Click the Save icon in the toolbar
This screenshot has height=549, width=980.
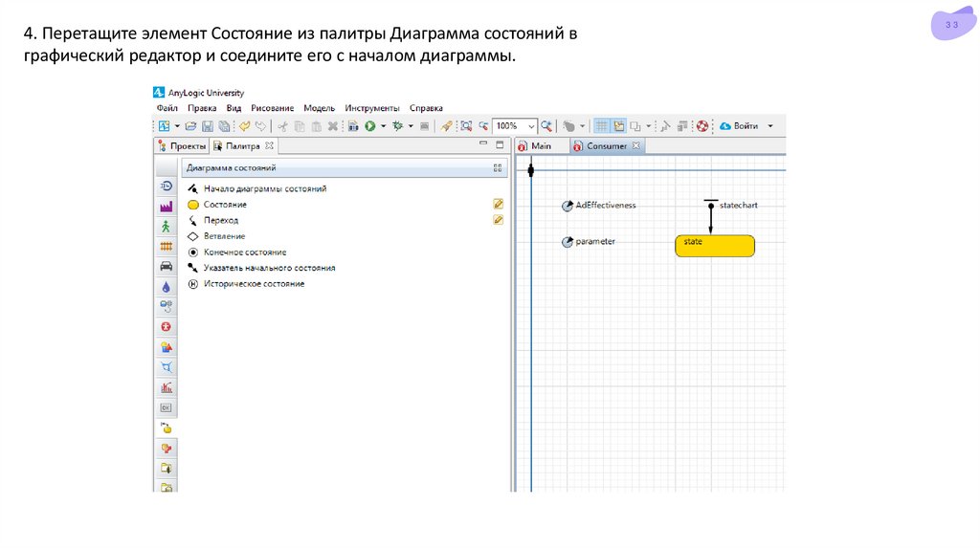tap(208, 126)
